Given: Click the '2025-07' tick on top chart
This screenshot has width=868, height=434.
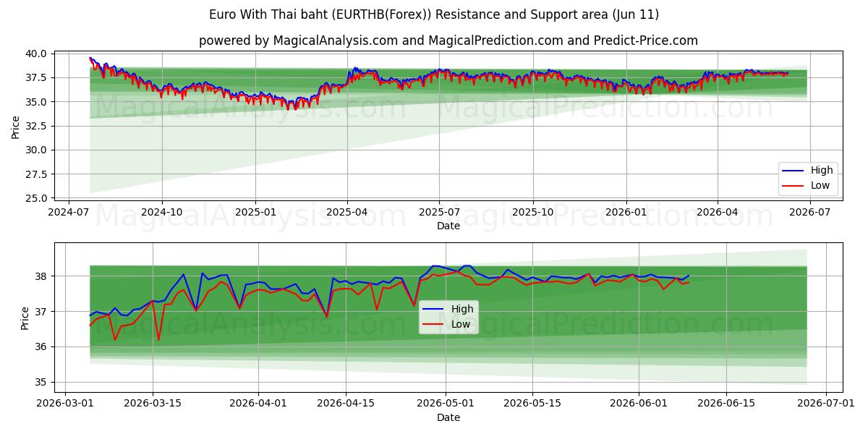Looking at the screenshot, I should [x=439, y=212].
